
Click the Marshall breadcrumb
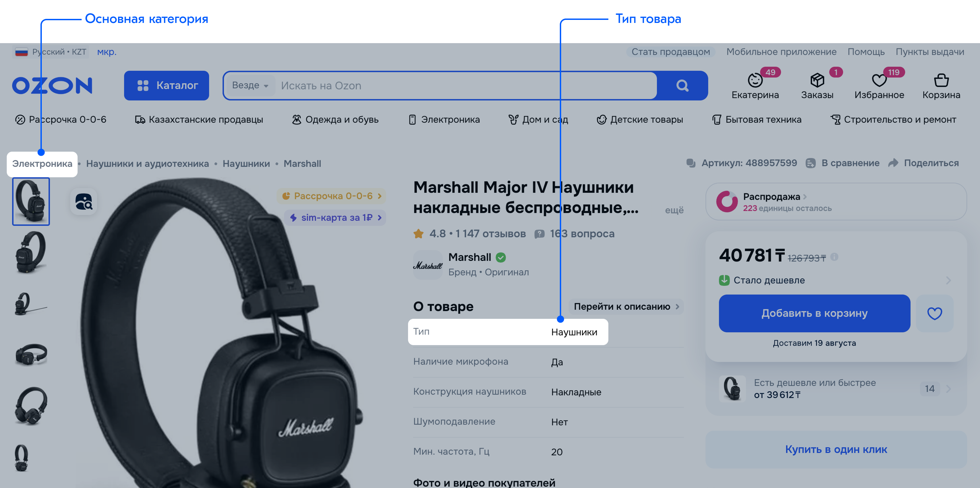point(302,164)
